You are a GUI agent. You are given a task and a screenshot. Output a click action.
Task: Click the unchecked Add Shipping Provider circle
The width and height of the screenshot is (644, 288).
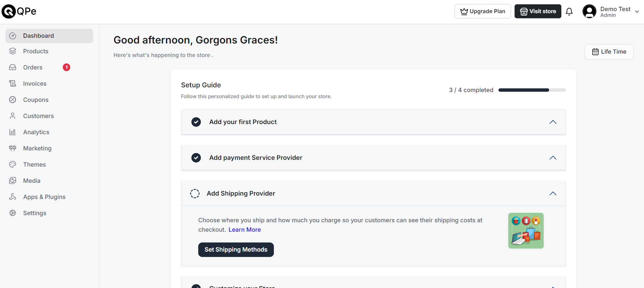coord(195,193)
